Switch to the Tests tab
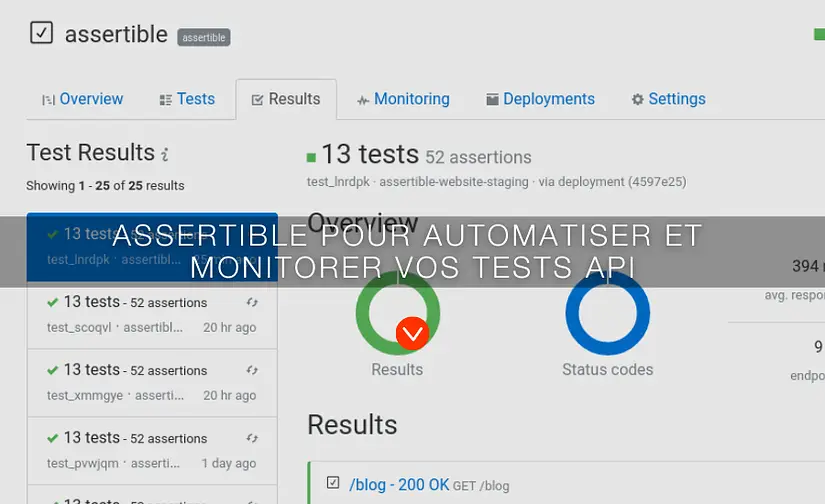 [187, 99]
